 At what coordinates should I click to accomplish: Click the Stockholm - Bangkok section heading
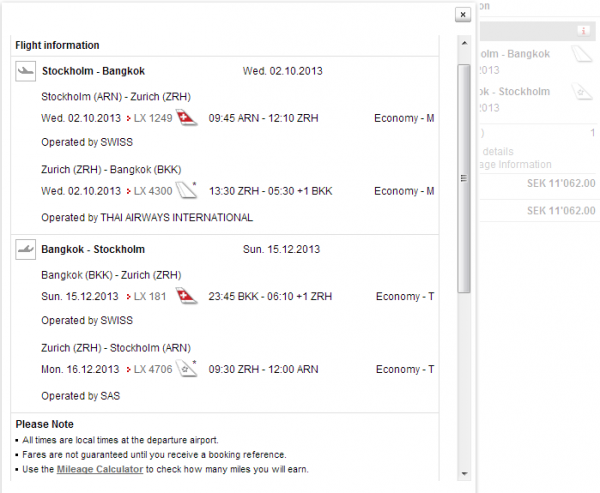click(93, 71)
